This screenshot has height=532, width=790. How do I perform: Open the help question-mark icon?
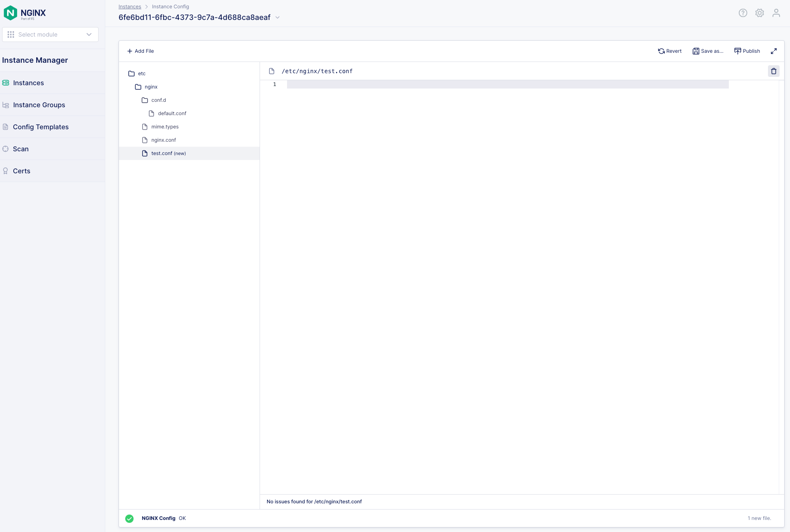pyautogui.click(x=743, y=13)
